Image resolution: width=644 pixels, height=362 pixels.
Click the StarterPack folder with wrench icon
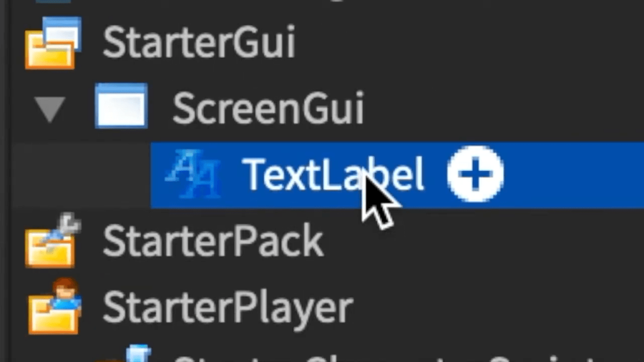point(53,241)
